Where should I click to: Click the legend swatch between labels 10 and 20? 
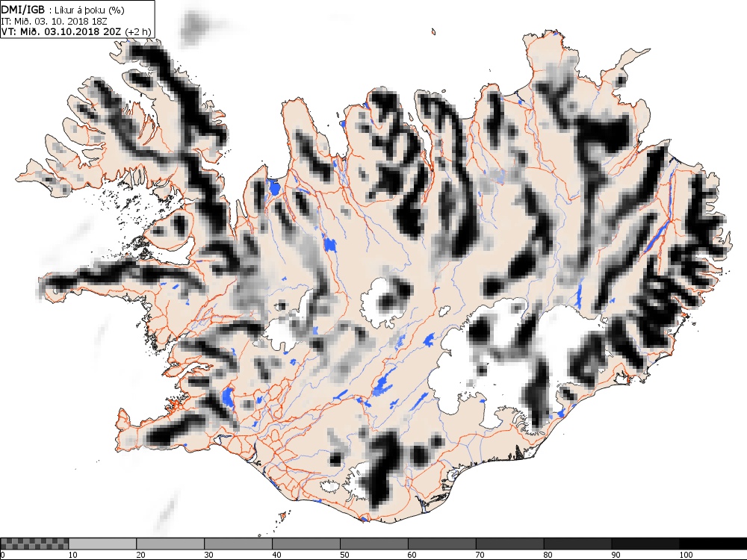(x=102, y=544)
